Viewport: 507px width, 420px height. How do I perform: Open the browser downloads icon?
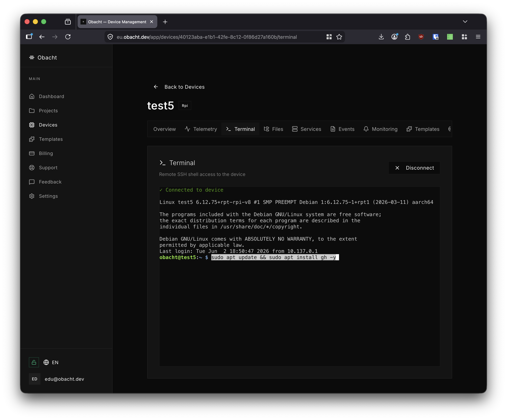[x=381, y=37]
